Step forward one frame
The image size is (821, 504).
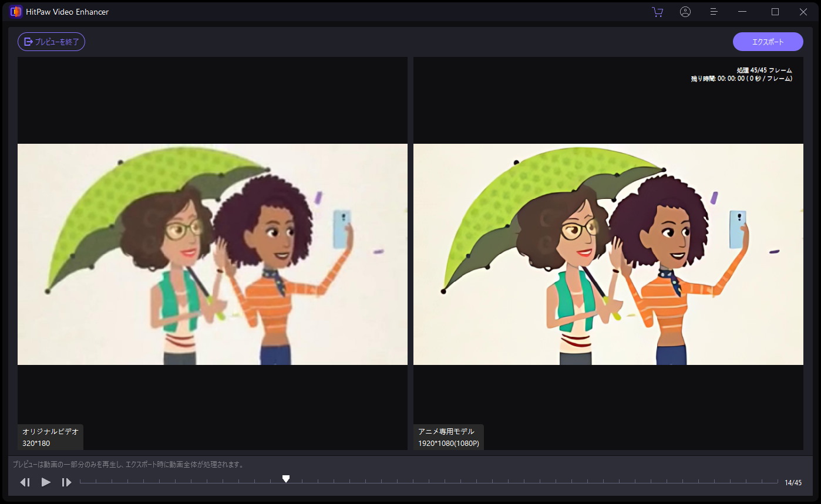tap(66, 482)
